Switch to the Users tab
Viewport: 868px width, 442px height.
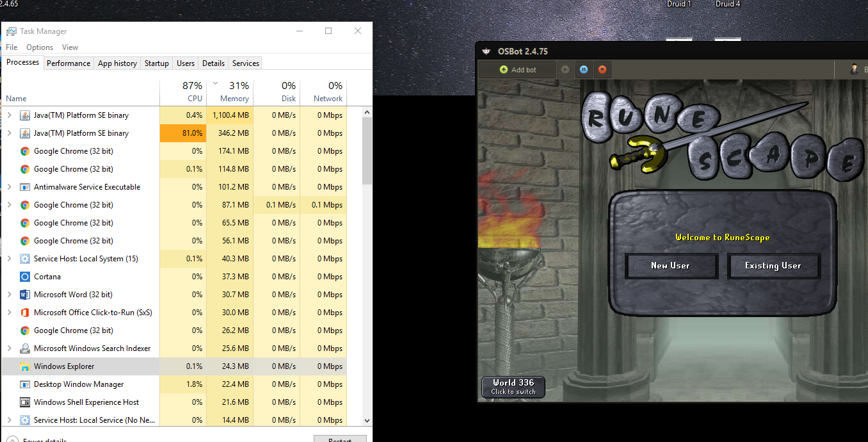coord(186,63)
